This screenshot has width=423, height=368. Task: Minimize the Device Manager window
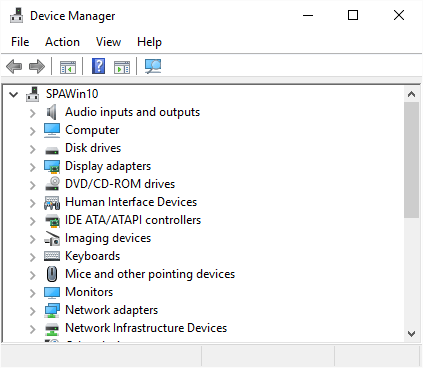click(x=308, y=15)
